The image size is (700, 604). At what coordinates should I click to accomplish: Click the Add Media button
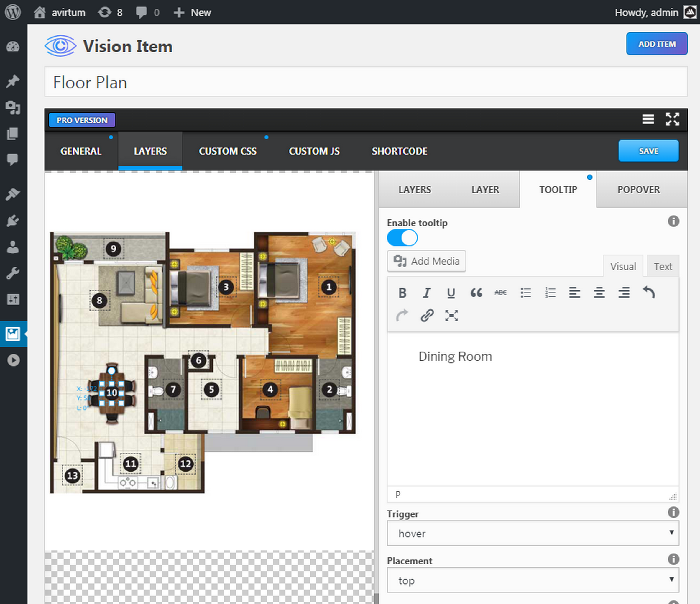coord(426,261)
